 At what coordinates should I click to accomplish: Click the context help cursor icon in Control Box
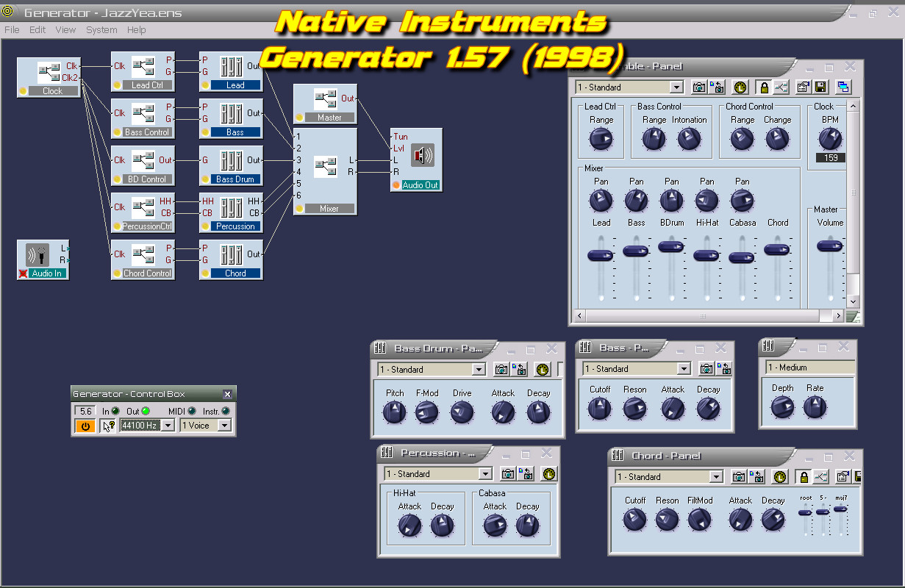(108, 426)
